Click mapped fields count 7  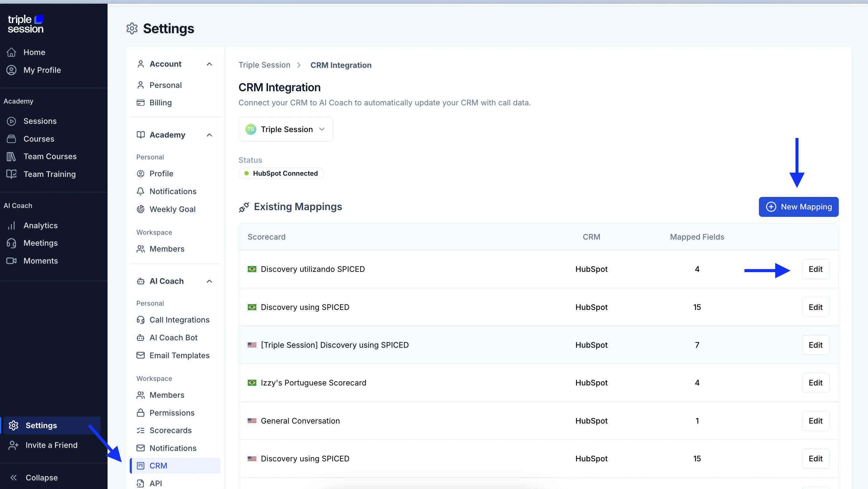coord(697,345)
